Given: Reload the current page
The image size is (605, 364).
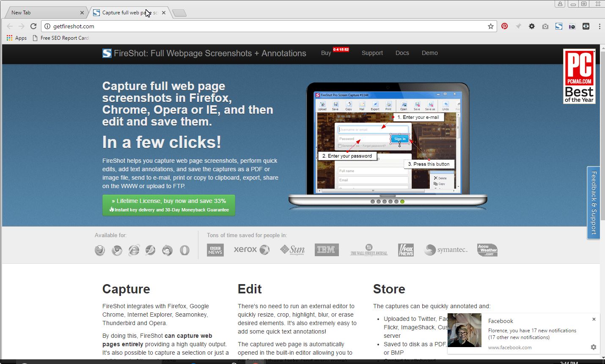Looking at the screenshot, I should pyautogui.click(x=33, y=26).
